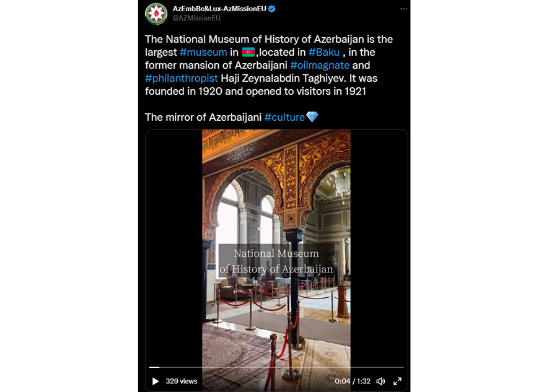
Task: Click the @AZMissionEU handle
Action: point(196,18)
